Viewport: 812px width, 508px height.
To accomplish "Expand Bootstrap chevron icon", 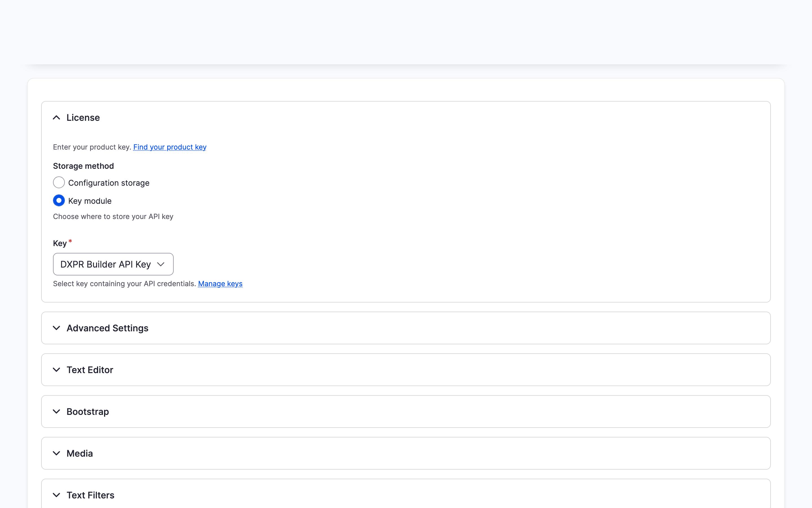I will point(56,411).
